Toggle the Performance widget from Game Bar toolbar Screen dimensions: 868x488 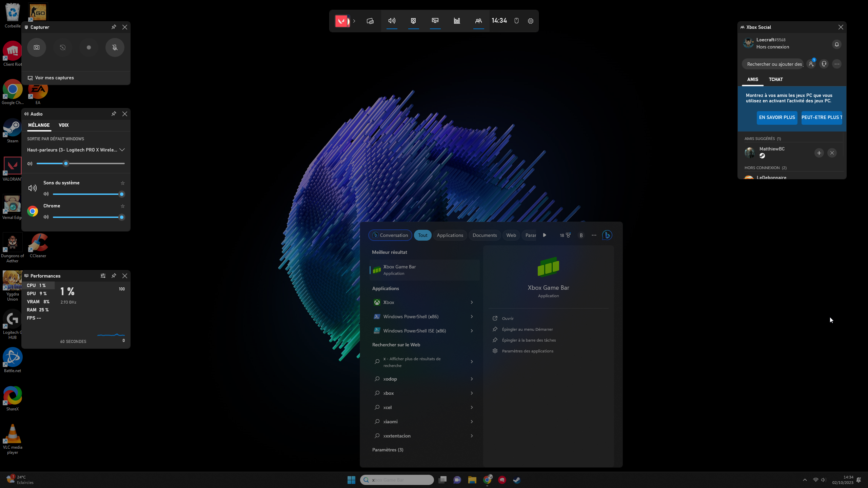(x=435, y=21)
